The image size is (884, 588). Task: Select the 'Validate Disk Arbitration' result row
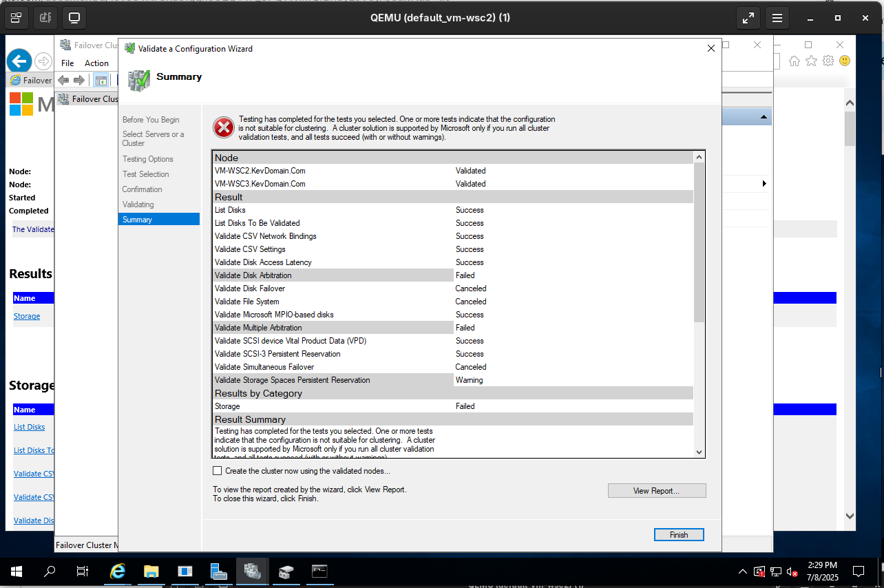coord(453,275)
